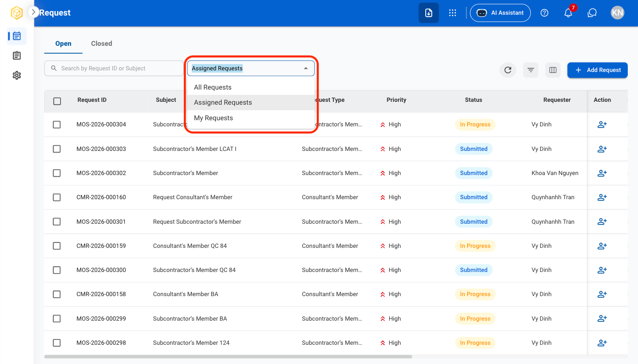Image resolution: width=638 pixels, height=364 pixels.
Task: Click Add Request button
Action: [x=598, y=70]
